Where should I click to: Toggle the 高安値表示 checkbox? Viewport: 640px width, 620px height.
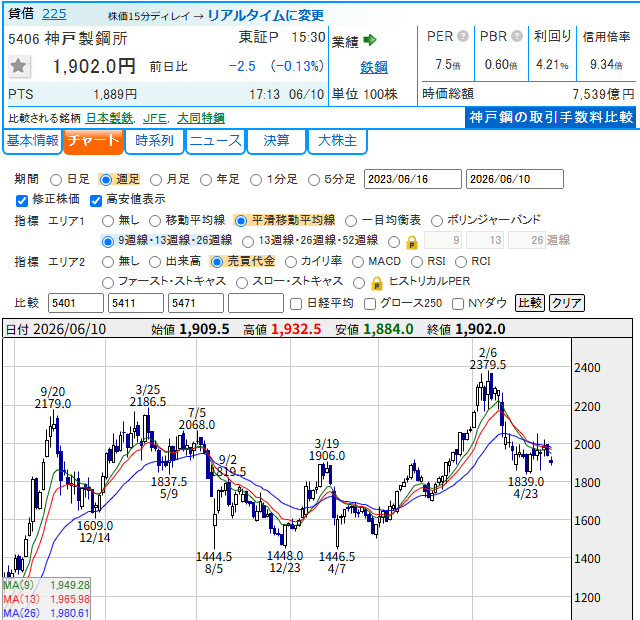pos(96,200)
